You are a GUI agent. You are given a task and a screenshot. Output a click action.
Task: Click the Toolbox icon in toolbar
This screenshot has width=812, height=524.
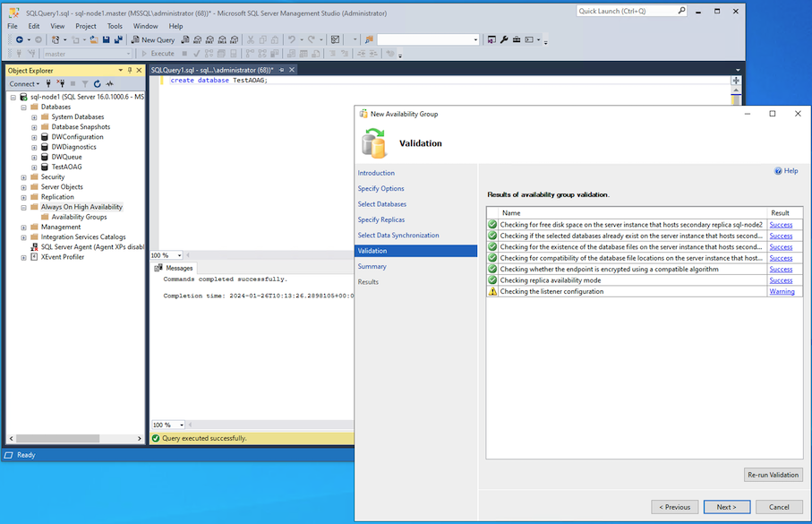coord(517,39)
